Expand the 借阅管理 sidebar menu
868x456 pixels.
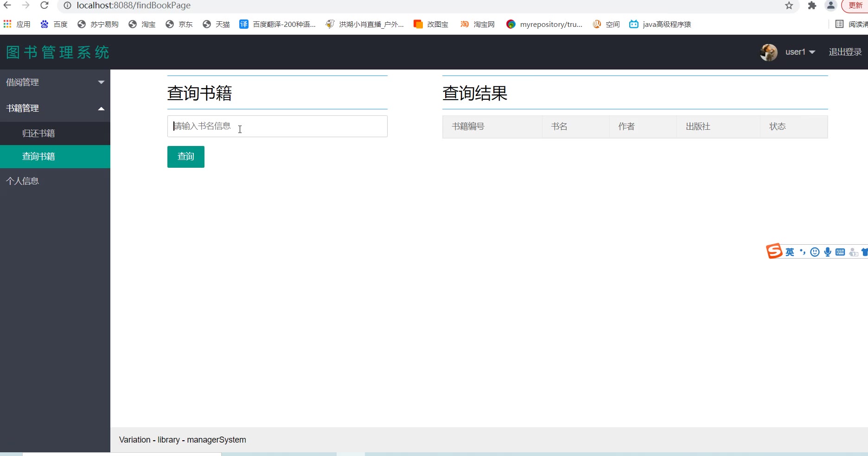(x=55, y=82)
